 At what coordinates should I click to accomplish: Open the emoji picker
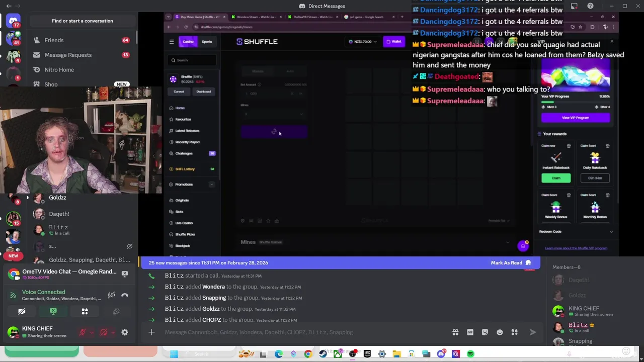(x=500, y=332)
